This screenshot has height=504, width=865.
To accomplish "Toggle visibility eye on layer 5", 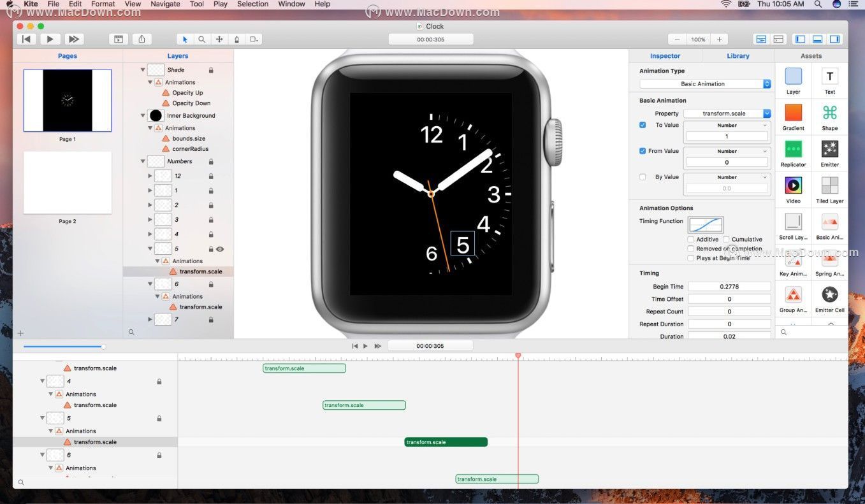I will [x=220, y=249].
